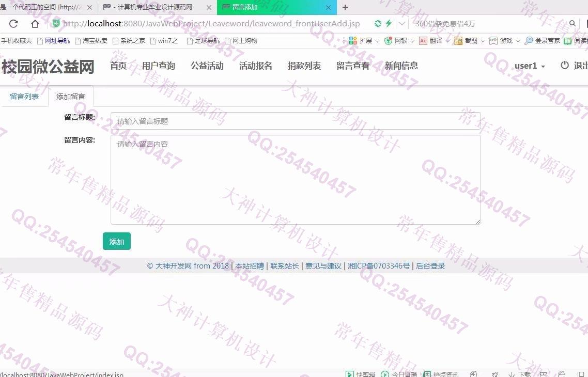Open the 留言列表 tab

[24, 96]
